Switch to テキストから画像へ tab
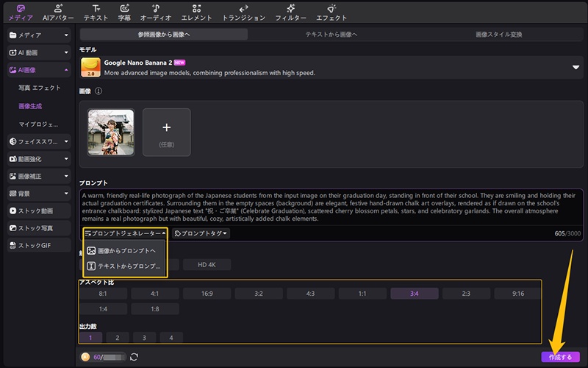The height and width of the screenshot is (368, 588). pos(331,35)
